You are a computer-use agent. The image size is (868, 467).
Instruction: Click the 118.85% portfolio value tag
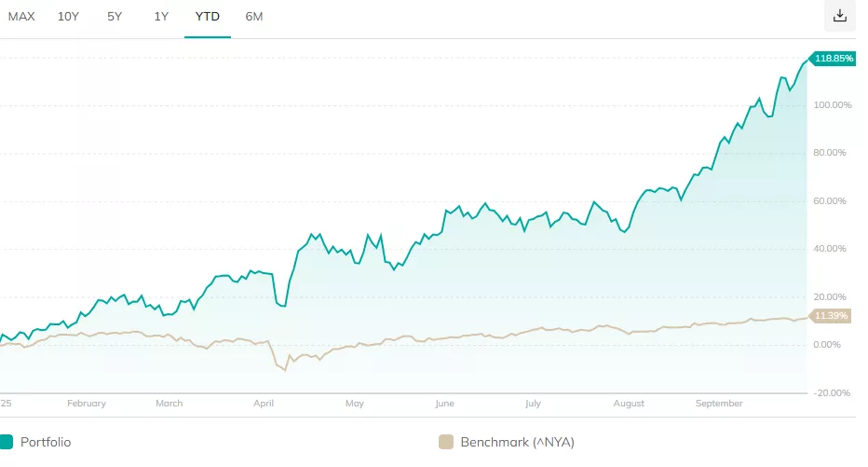[x=833, y=58]
